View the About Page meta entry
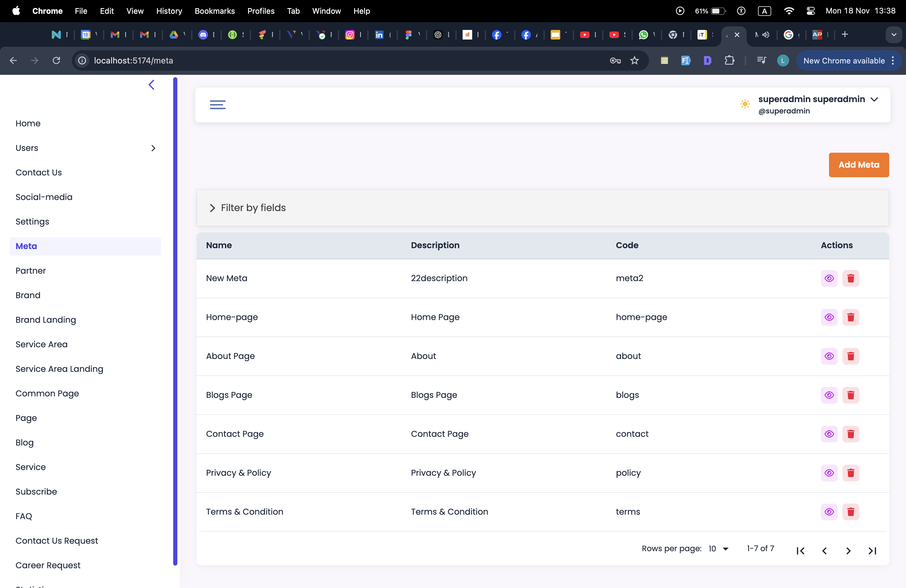 829,356
